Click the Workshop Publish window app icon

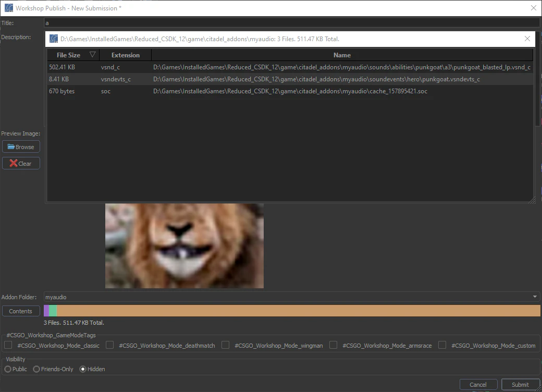point(9,8)
